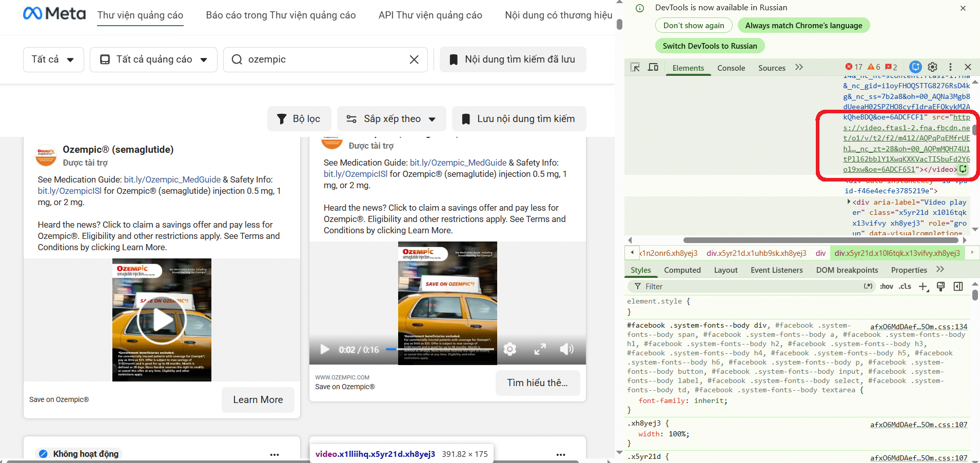This screenshot has height=463, width=980.
Task: Open the Computed tab
Action: tap(682, 270)
